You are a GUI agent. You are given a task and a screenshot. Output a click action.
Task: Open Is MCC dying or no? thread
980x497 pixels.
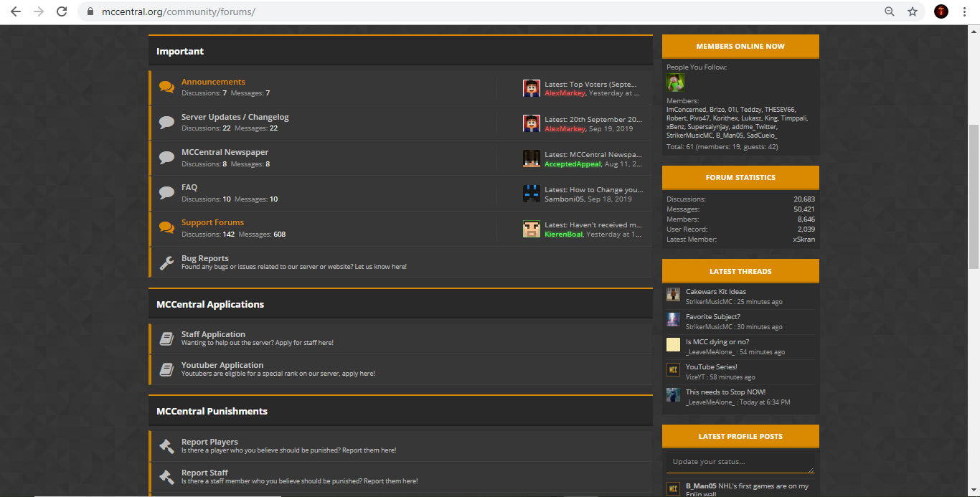[717, 342]
